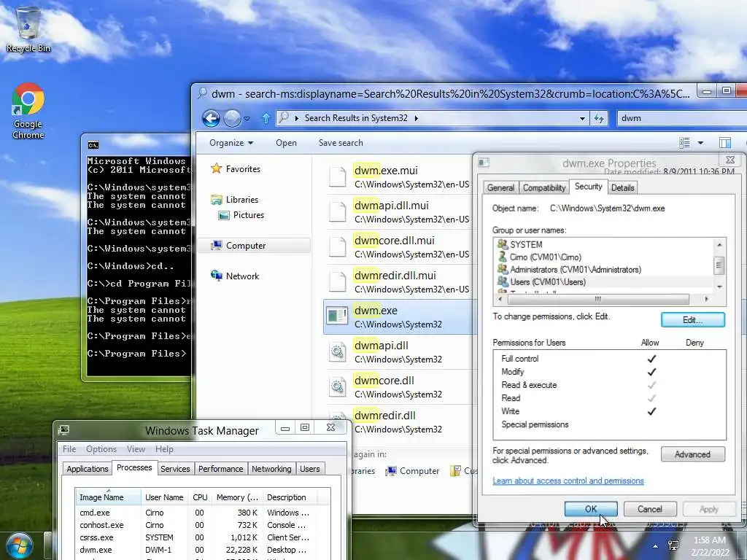Switch to the General tab in Properties
The width and height of the screenshot is (747, 560).
click(x=500, y=187)
